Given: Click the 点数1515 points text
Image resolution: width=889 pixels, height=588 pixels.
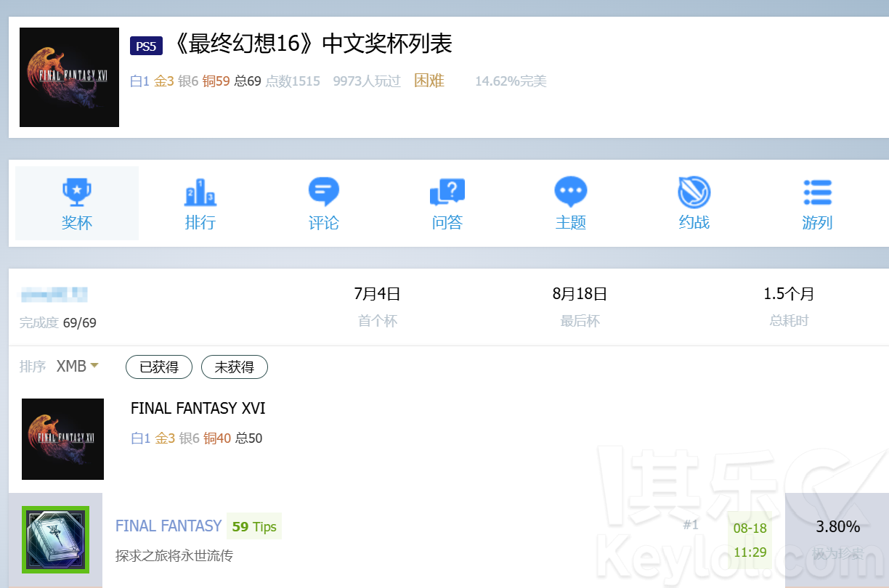Looking at the screenshot, I should pyautogui.click(x=293, y=81).
